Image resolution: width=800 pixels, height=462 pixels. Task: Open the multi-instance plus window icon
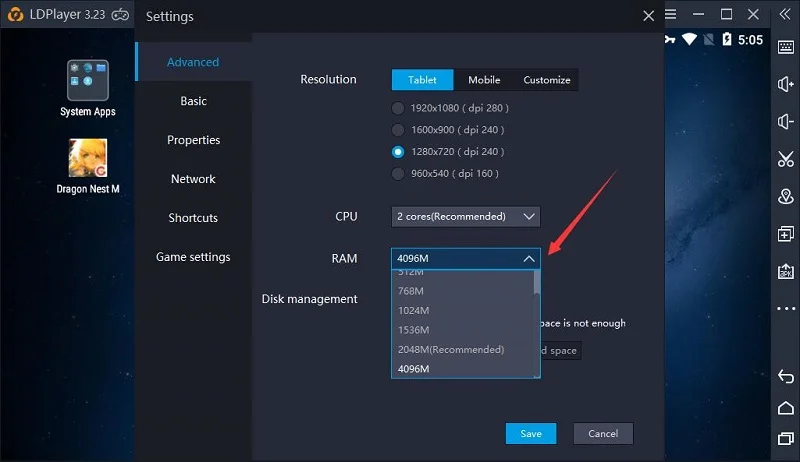(x=786, y=234)
